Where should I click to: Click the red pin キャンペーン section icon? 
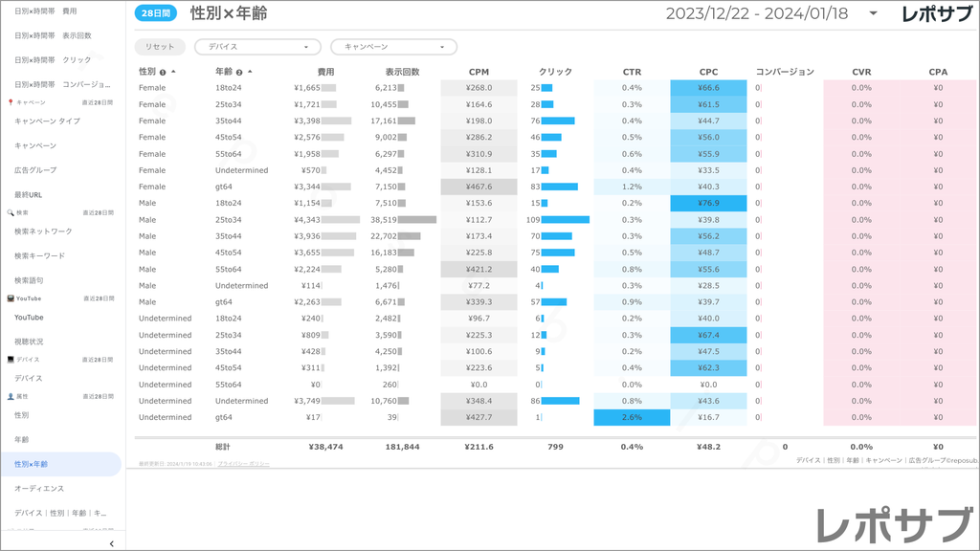[x=10, y=102]
